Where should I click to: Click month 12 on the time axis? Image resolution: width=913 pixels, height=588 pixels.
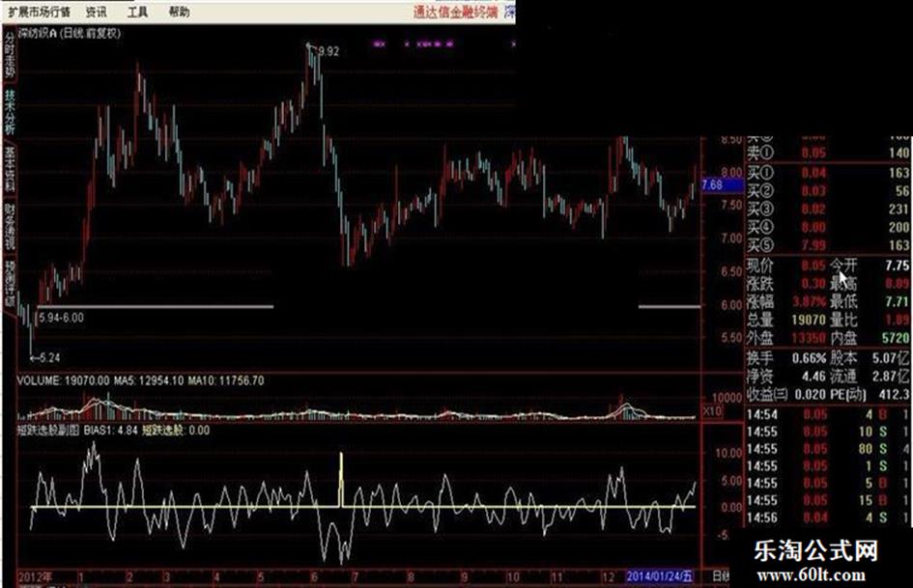tap(609, 577)
